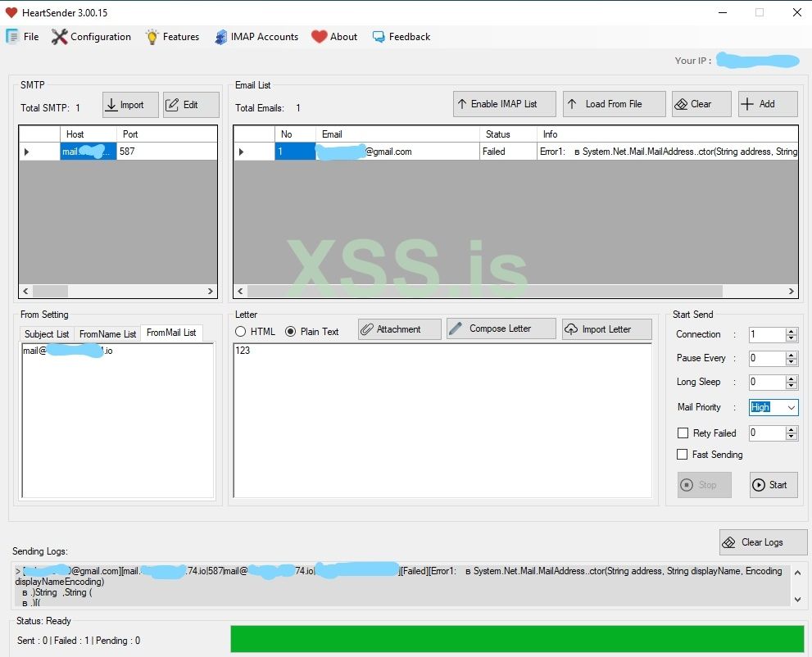The image size is (812, 657).
Task: Click the FromMail list text area
Action: click(x=117, y=420)
